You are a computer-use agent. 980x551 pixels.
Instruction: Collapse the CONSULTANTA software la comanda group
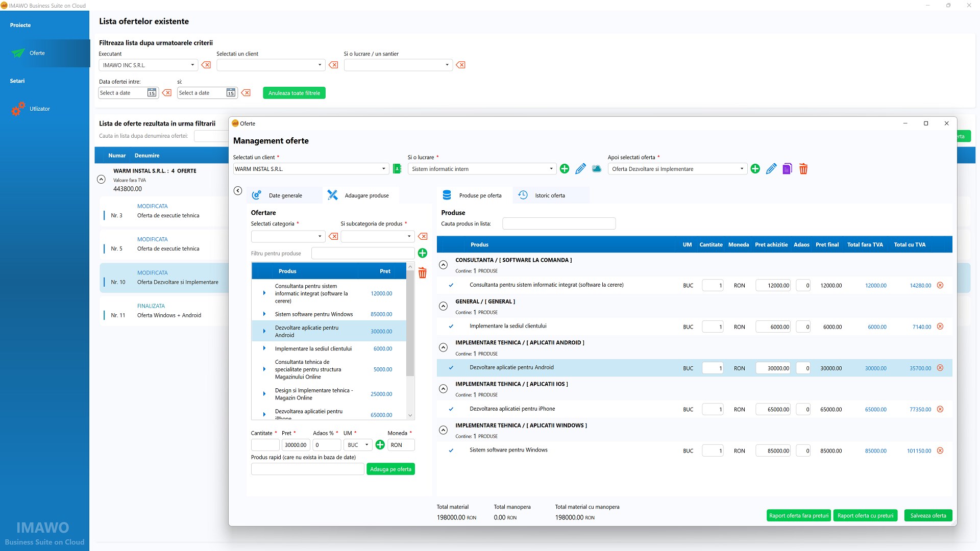point(444,265)
